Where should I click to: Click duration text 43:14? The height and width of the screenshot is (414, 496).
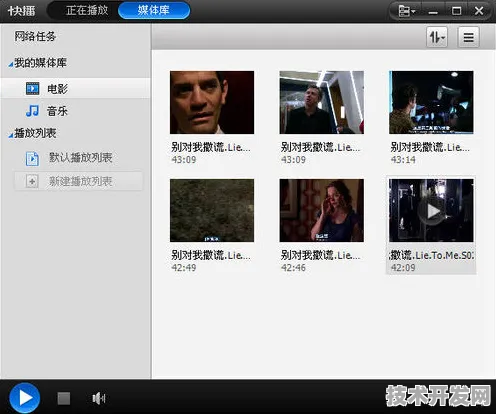click(403, 160)
